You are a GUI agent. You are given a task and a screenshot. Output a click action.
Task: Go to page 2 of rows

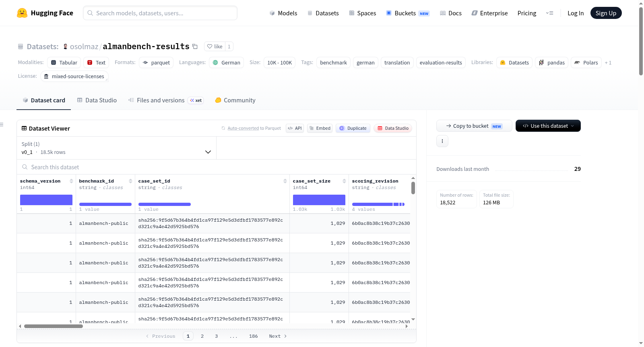click(202, 336)
